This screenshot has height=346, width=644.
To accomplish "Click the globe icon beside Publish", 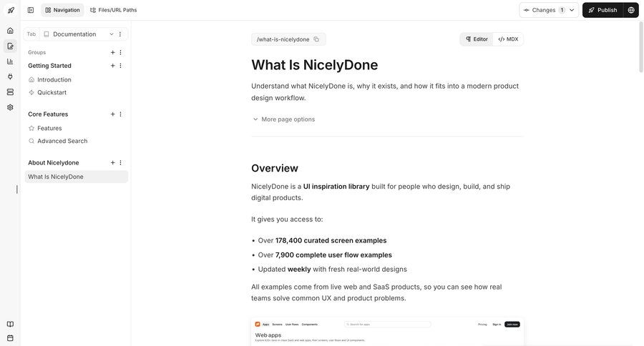I will coord(631,10).
